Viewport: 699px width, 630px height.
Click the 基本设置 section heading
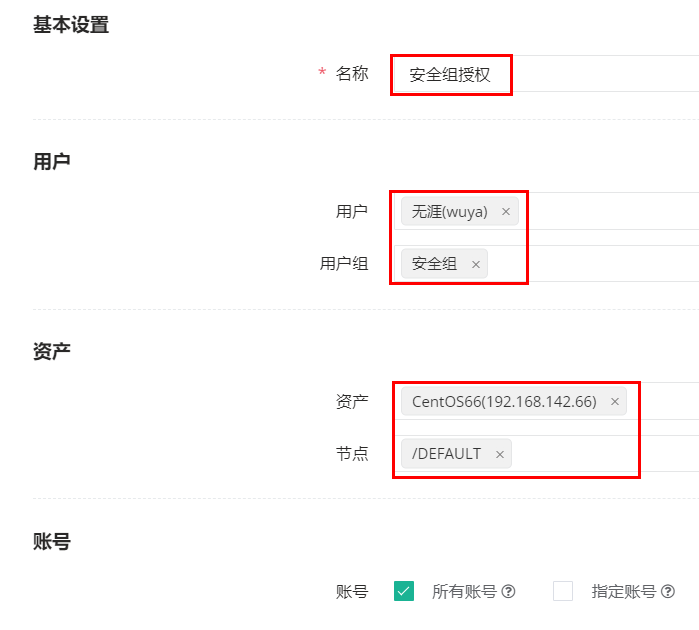[x=71, y=25]
